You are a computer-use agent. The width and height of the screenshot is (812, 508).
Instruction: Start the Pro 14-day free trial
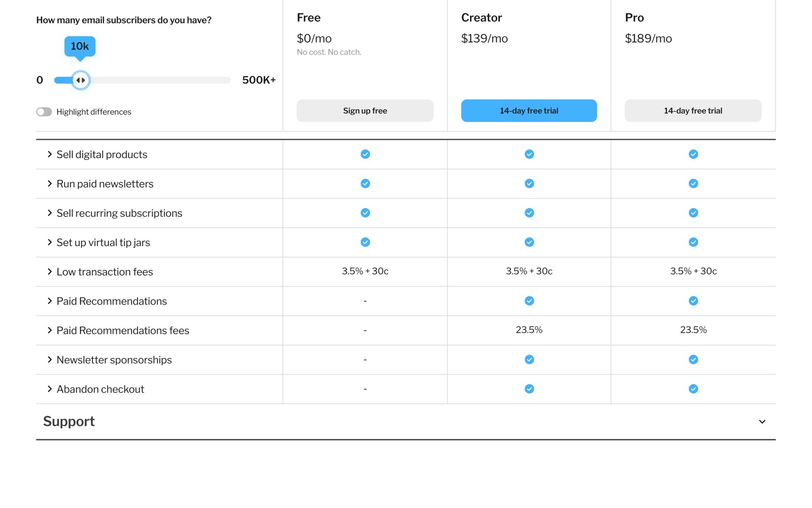point(693,111)
